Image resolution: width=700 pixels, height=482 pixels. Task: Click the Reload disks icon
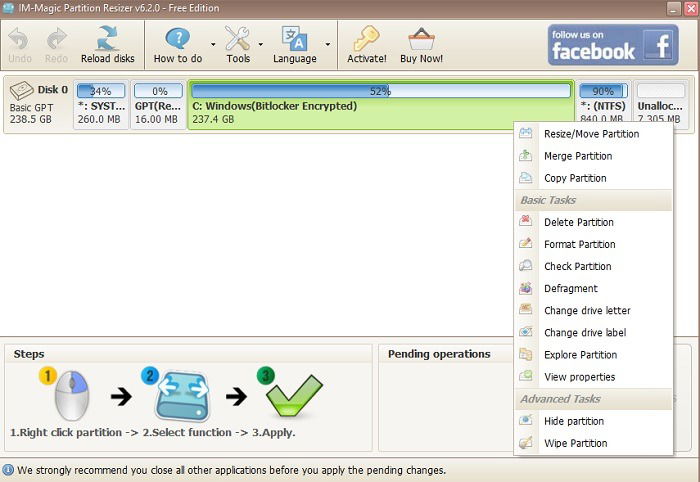[x=107, y=38]
